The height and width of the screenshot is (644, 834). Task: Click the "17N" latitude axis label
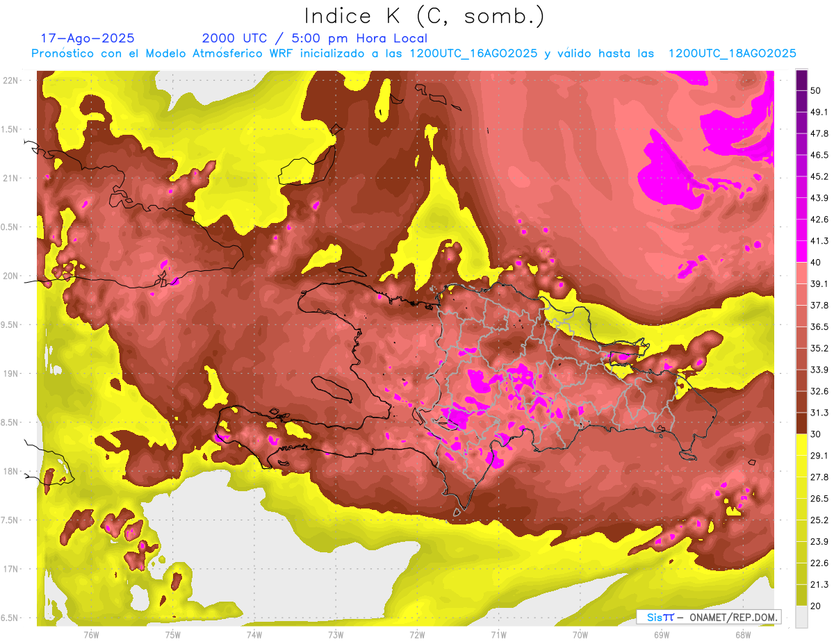point(12,569)
